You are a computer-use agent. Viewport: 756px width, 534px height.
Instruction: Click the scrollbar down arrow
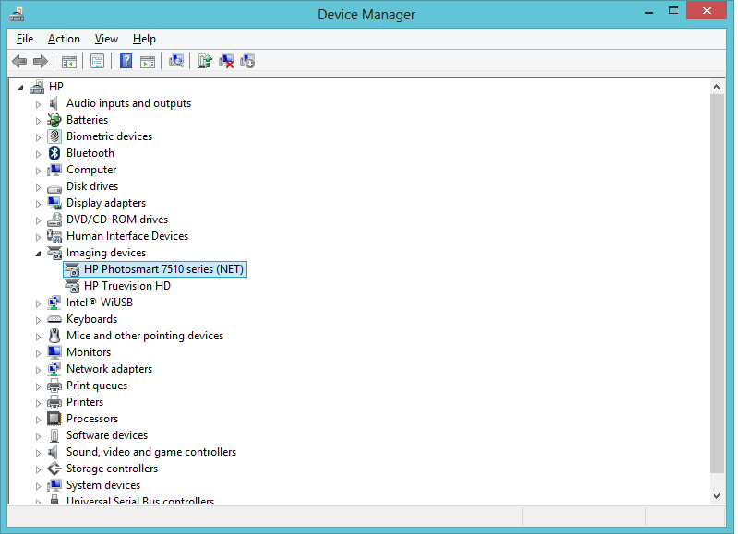[x=716, y=496]
